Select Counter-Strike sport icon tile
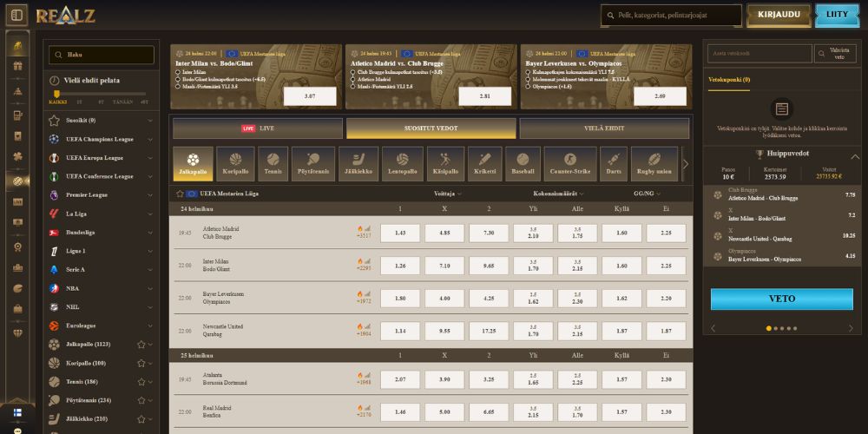Image resolution: width=868 pixels, height=434 pixels. (570, 164)
